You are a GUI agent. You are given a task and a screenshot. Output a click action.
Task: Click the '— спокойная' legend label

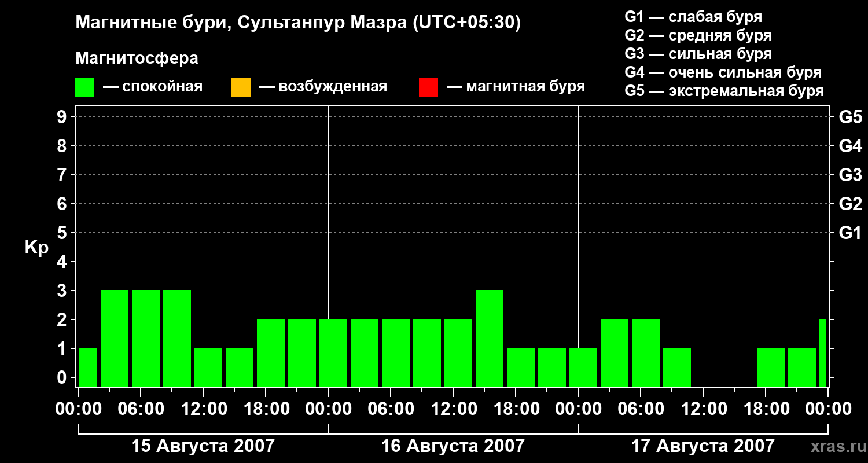pos(153,87)
